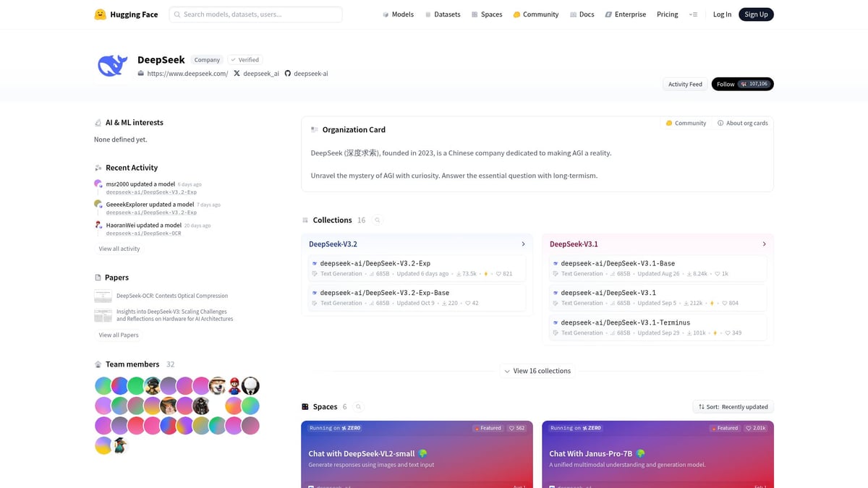Viewport: 868px width, 488px height.
Task: Click the 2.01k likes badge on Janus-Pro-7B
Action: (756, 428)
